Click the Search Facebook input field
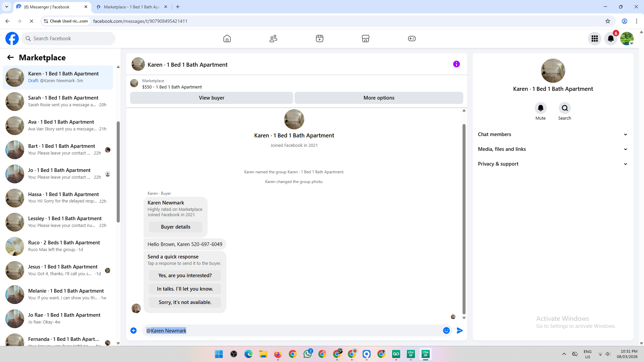Viewport: 644px width, 362px height. pyautogui.click(x=69, y=39)
